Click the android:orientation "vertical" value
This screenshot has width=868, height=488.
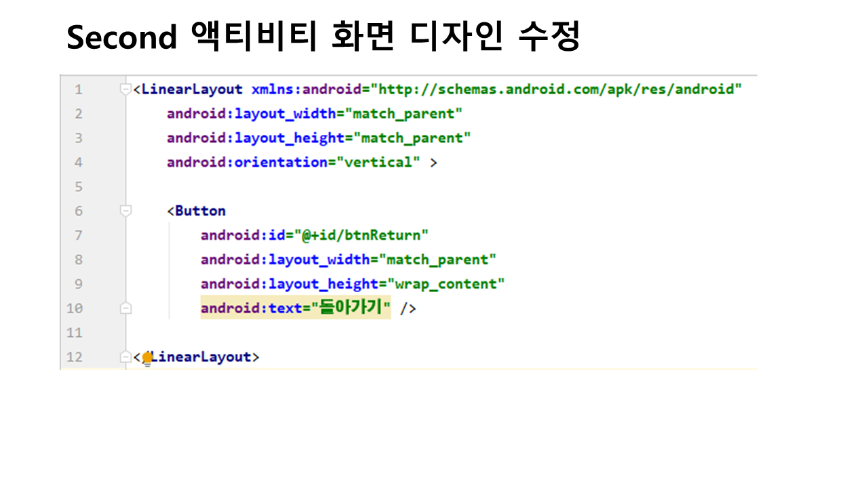coord(378,162)
